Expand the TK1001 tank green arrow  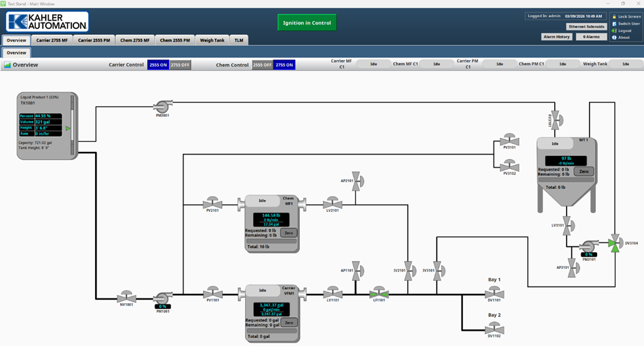coord(67,128)
